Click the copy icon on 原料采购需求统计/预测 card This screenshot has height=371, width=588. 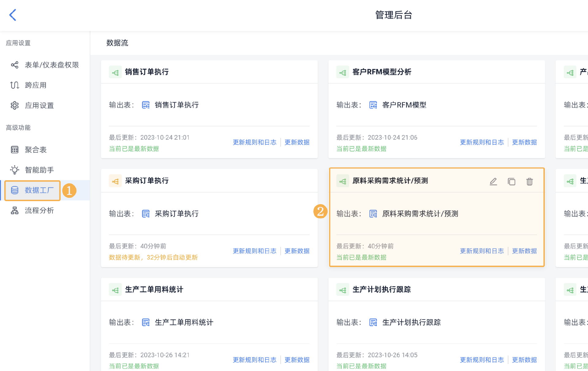511,182
